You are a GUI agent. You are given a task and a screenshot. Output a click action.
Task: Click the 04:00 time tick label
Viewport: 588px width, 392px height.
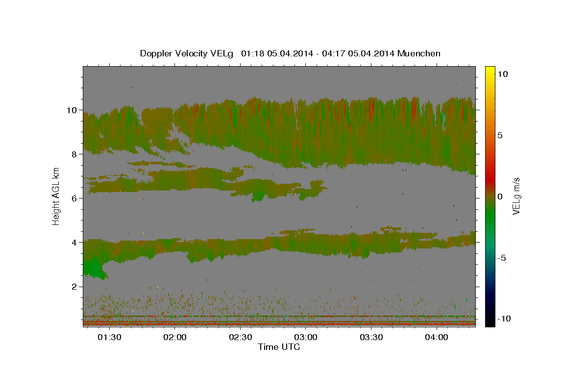436,338
